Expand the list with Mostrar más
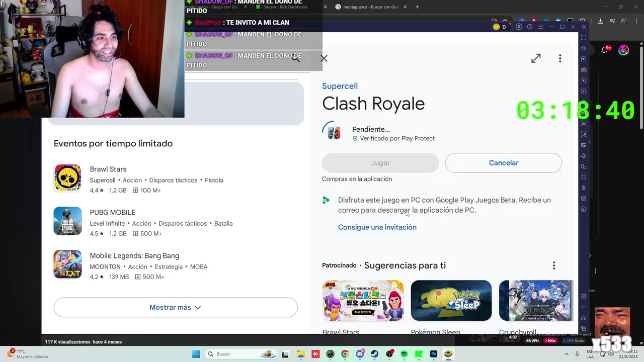The width and height of the screenshot is (644, 362). [176, 307]
